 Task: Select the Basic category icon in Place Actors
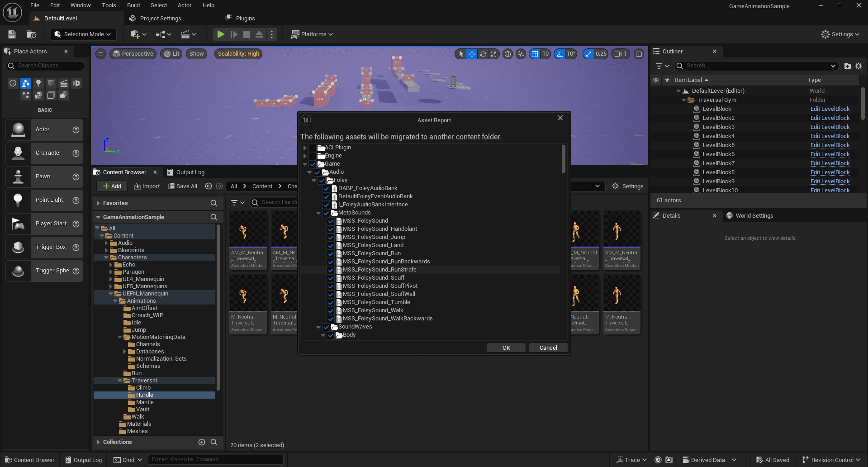tap(26, 83)
